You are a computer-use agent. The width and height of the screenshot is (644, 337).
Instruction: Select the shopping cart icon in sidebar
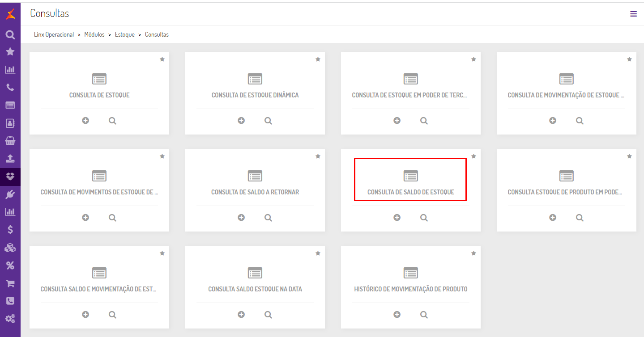point(10,283)
